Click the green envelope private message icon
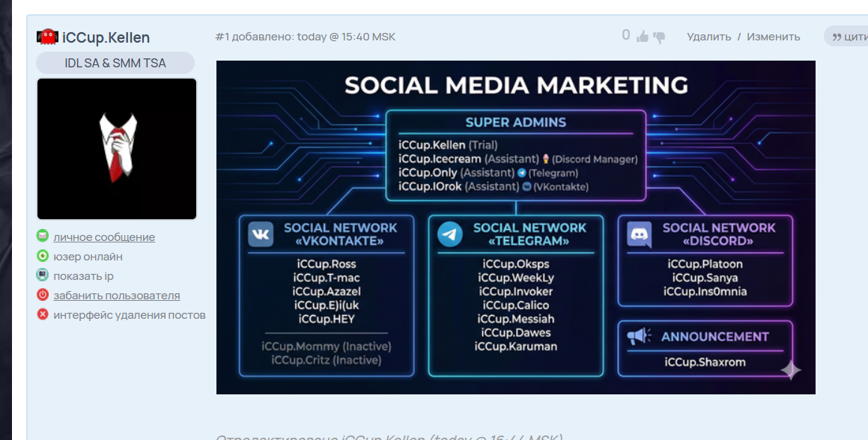This screenshot has height=440, width=868. (x=43, y=236)
